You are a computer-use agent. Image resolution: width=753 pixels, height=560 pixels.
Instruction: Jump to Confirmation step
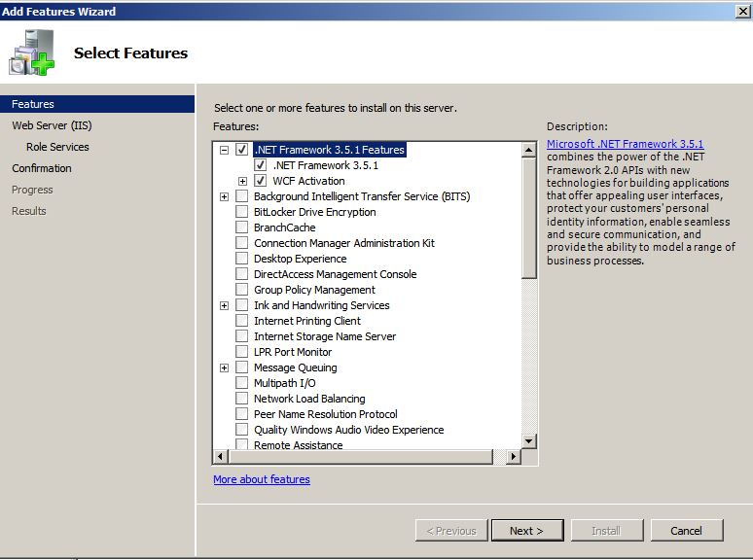(42, 168)
